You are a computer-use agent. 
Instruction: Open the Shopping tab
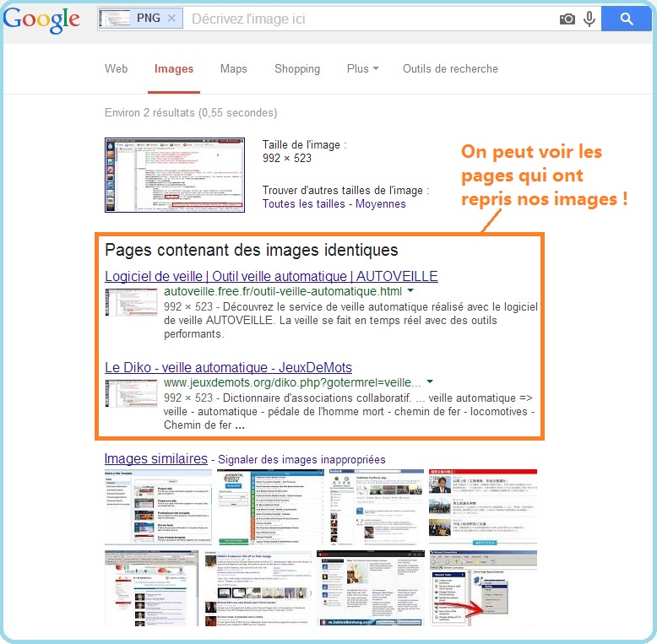[x=296, y=69]
